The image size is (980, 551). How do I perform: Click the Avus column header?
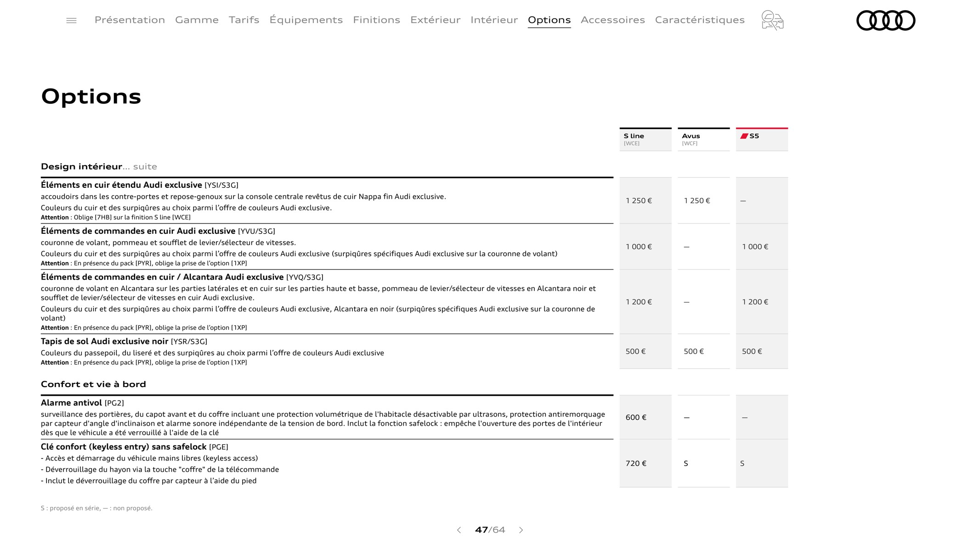703,139
